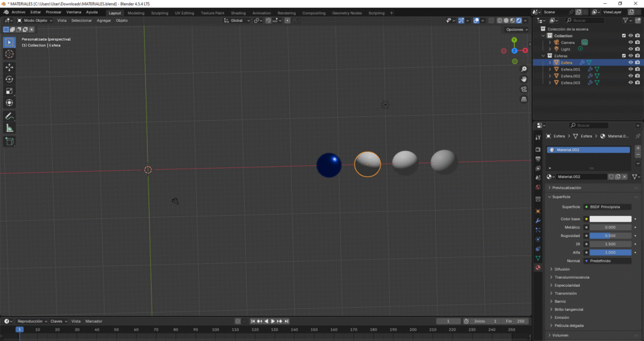This screenshot has height=341, width=644.
Task: Click the Add Cube tool
Action: (x=9, y=142)
